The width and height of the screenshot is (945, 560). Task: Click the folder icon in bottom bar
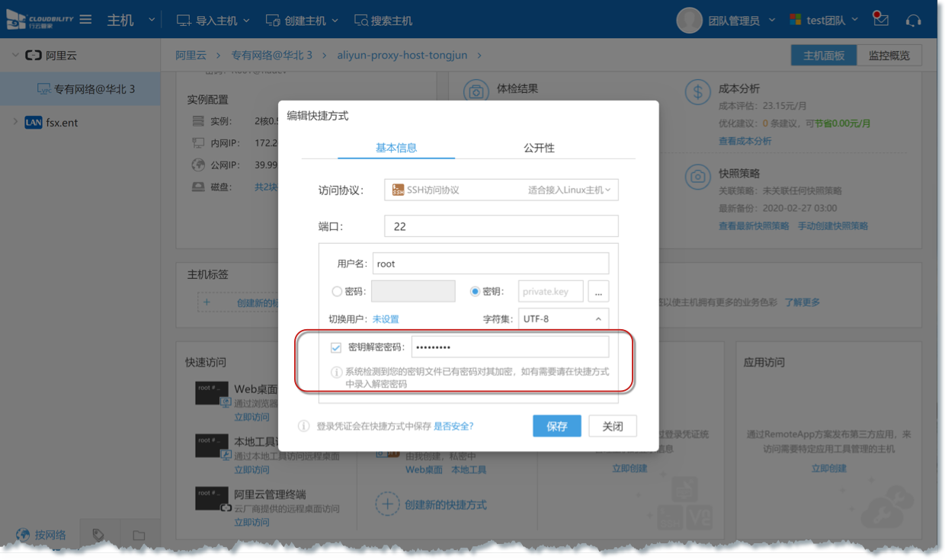click(x=139, y=536)
